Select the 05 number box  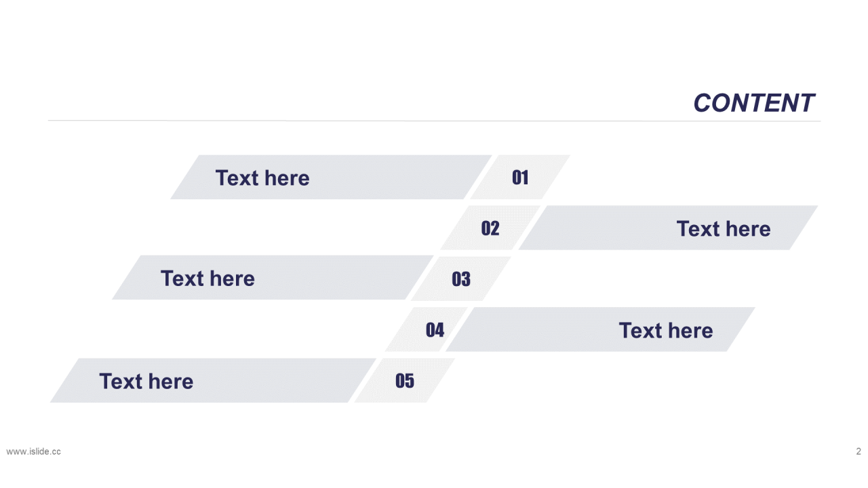click(405, 380)
